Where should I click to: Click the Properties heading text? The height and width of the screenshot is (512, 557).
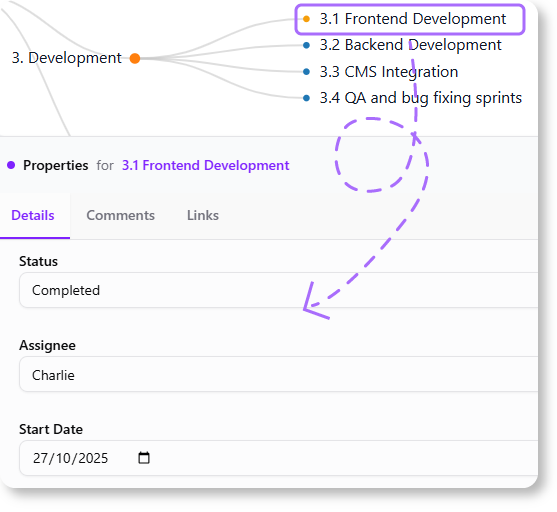[56, 166]
